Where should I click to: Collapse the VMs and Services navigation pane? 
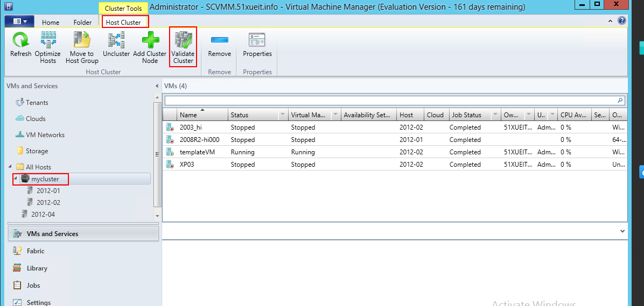coord(157,86)
